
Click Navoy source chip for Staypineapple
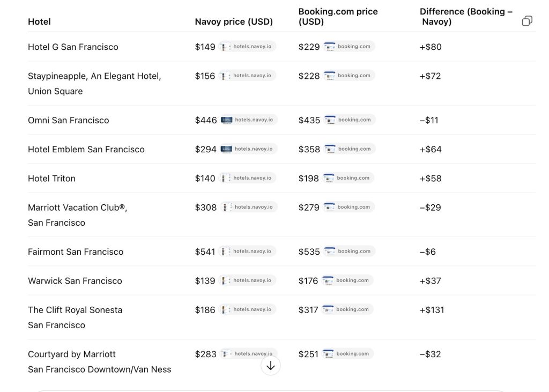(248, 76)
